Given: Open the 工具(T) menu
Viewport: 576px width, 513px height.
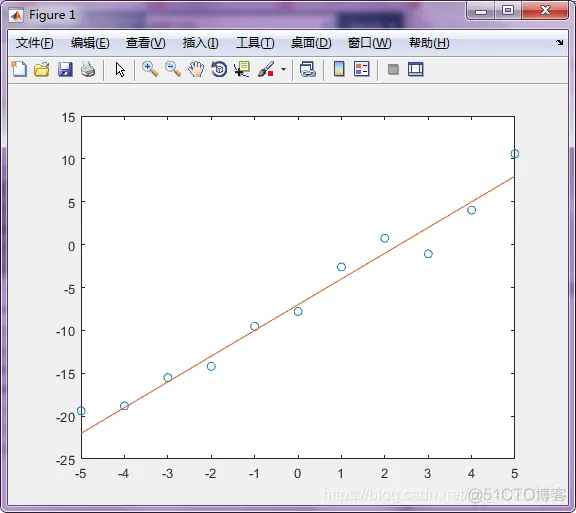Looking at the screenshot, I should 255,43.
